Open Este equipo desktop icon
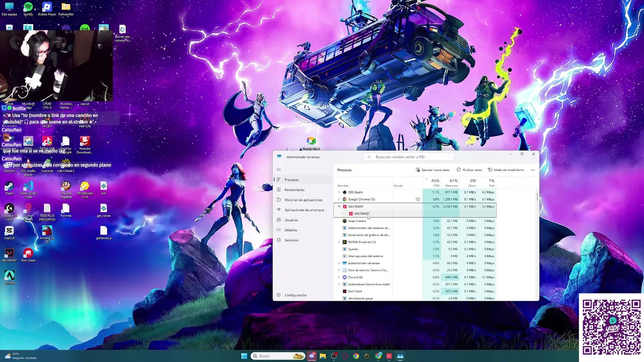This screenshot has height=362, width=644. 9,9
